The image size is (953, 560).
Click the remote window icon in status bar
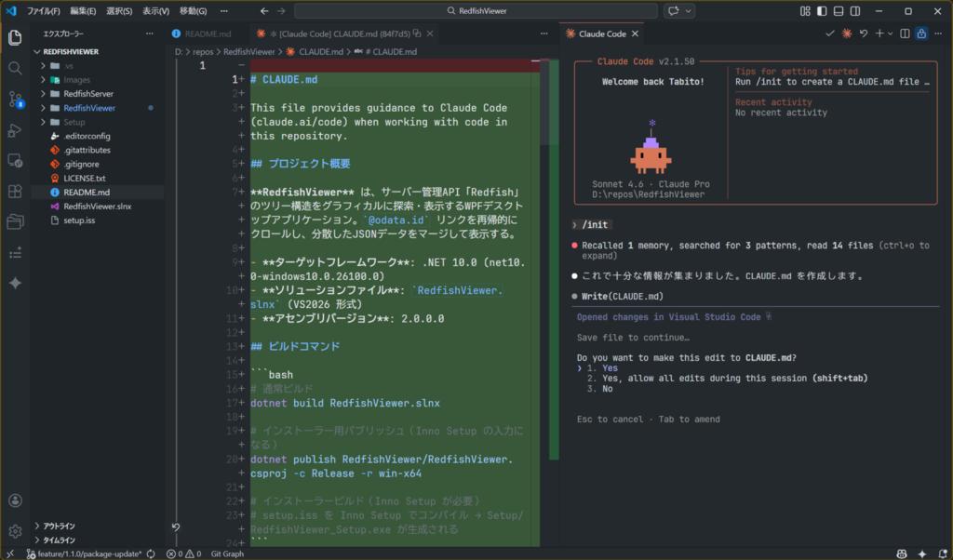[10, 553]
